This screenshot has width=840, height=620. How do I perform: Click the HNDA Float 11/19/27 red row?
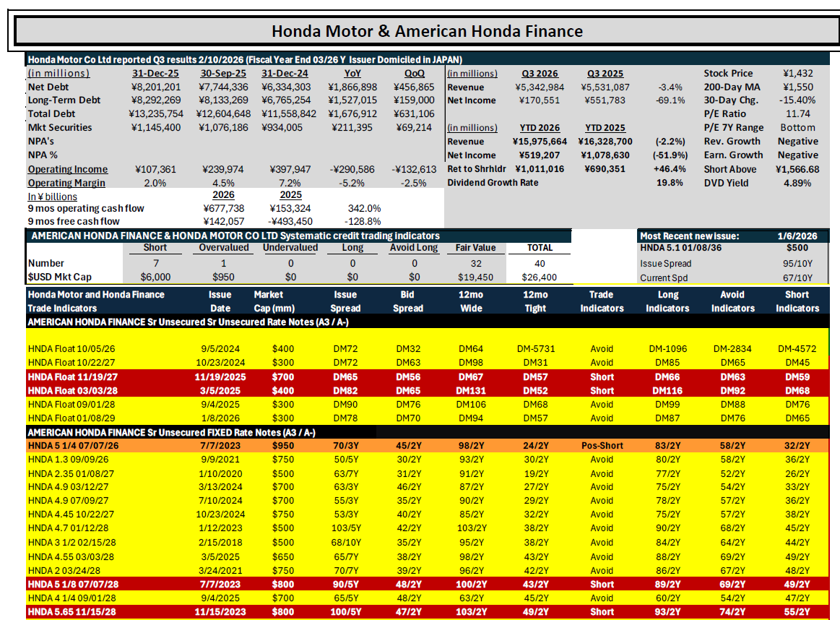[x=427, y=376]
